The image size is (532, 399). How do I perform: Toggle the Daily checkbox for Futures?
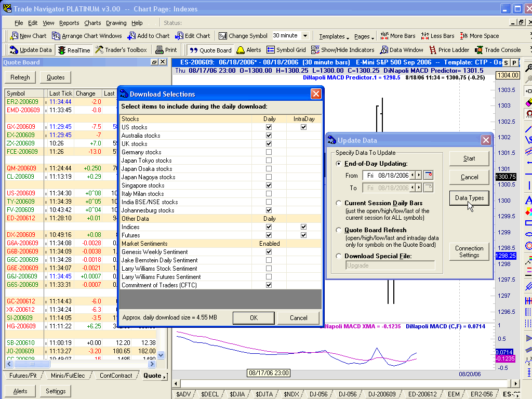coord(269,235)
